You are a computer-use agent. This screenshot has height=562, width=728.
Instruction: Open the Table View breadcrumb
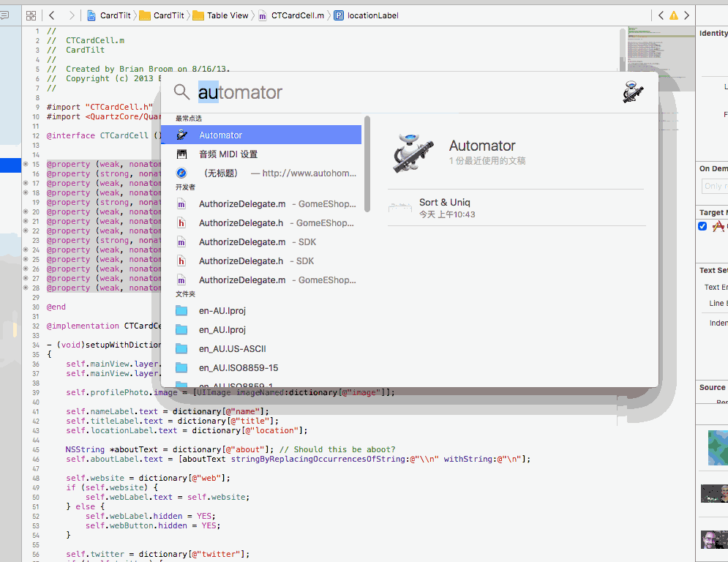click(221, 15)
